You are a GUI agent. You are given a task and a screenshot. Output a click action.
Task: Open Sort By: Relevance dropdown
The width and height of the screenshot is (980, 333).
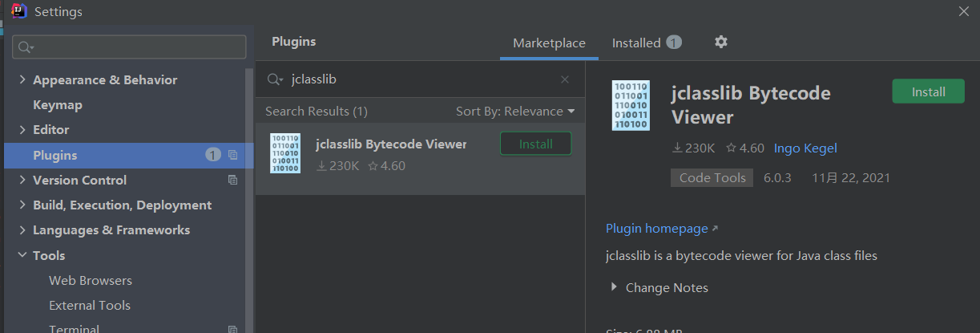(x=515, y=112)
